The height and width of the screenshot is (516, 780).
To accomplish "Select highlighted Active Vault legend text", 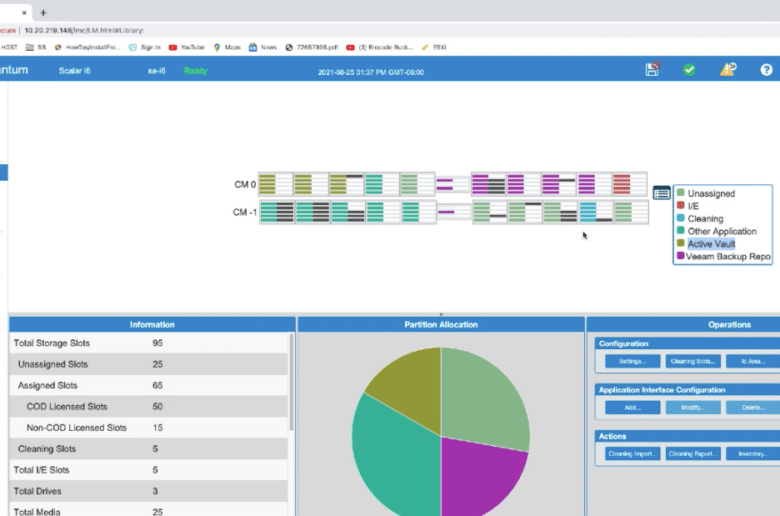I will (x=711, y=244).
